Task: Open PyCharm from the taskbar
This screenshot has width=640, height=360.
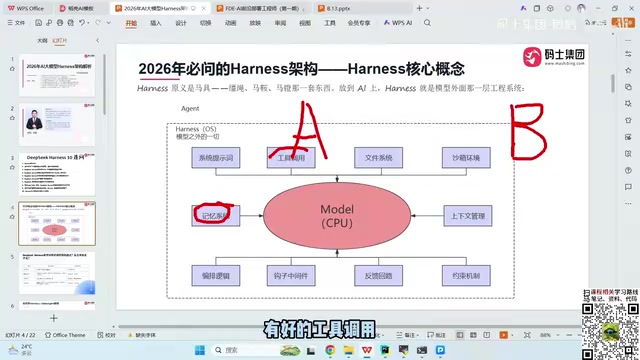Action: point(385,350)
